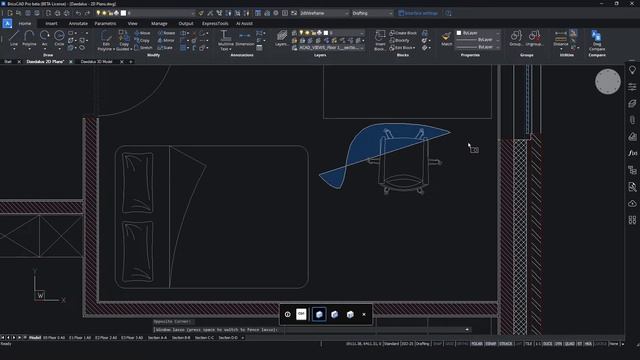Toggle TILE in status bar

529,344
